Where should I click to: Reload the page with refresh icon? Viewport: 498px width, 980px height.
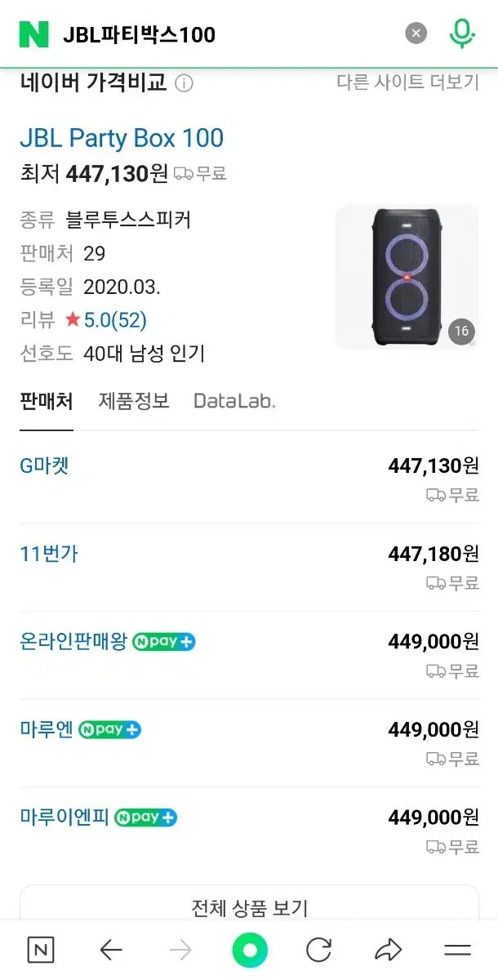coord(318,950)
